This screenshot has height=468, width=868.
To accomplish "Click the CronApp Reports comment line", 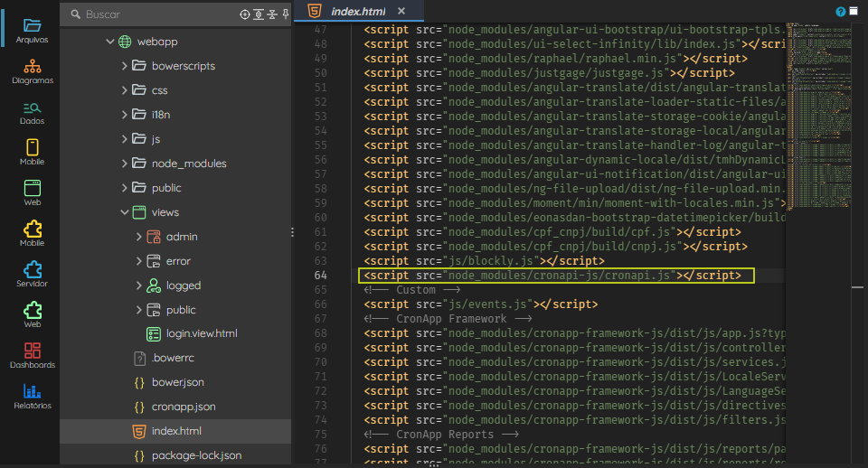I will point(441,435).
